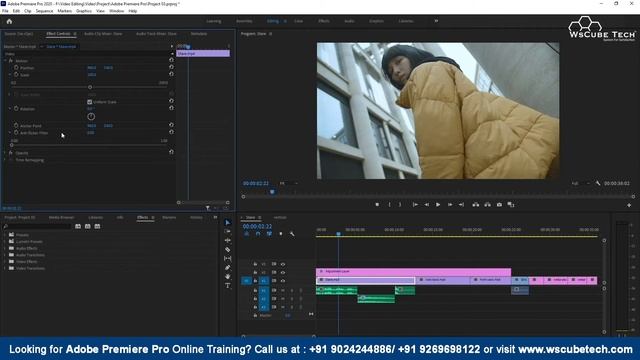Image resolution: width=640 pixels, height=360 pixels.
Task: Toggle Scale animation stopwatch
Action: pyautogui.click(x=16, y=75)
